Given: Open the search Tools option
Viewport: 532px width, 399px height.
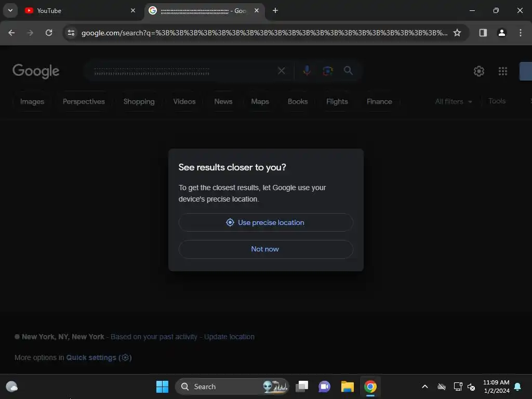Looking at the screenshot, I should click(497, 101).
